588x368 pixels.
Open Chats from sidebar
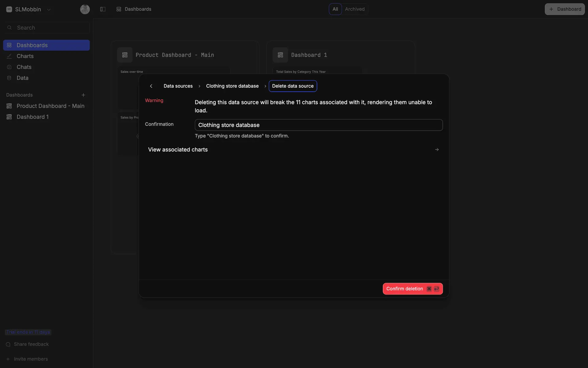point(24,67)
